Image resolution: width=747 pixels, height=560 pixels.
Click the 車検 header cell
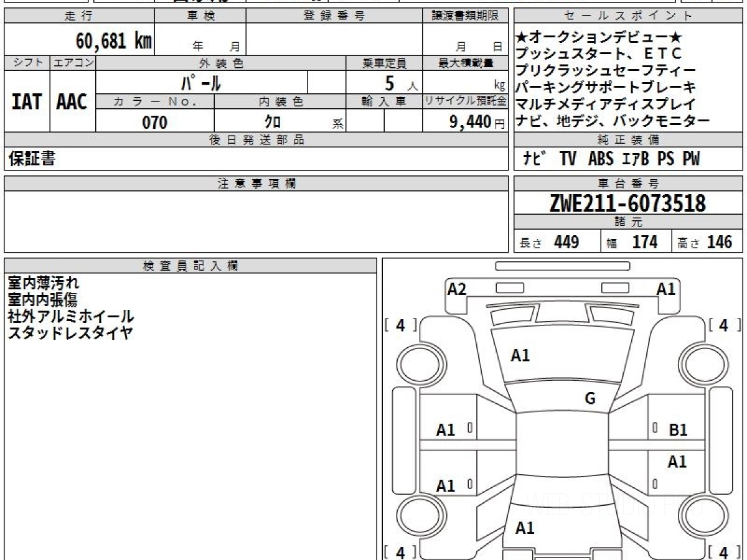pos(200,16)
